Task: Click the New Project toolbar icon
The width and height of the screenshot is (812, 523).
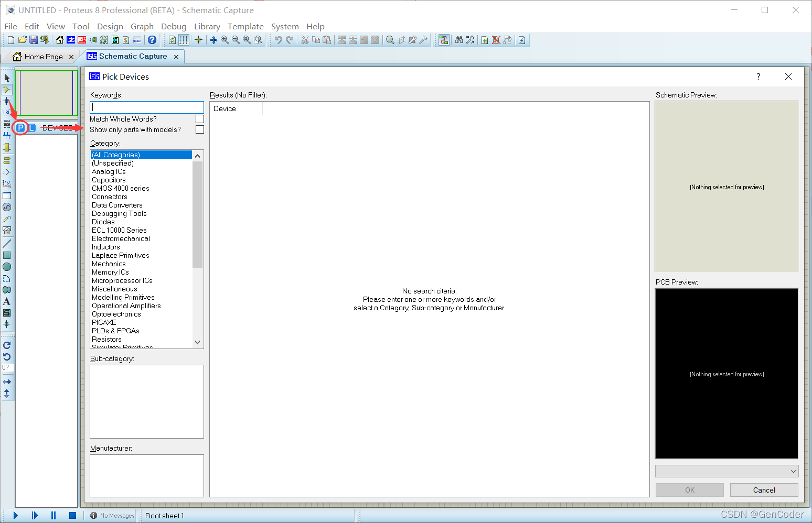Action: click(x=11, y=40)
